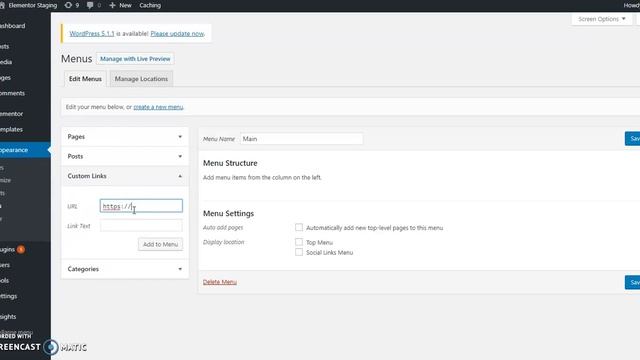The image size is (640, 360).
Task: Collapse the Custom Links panel arrow
Action: 180,176
